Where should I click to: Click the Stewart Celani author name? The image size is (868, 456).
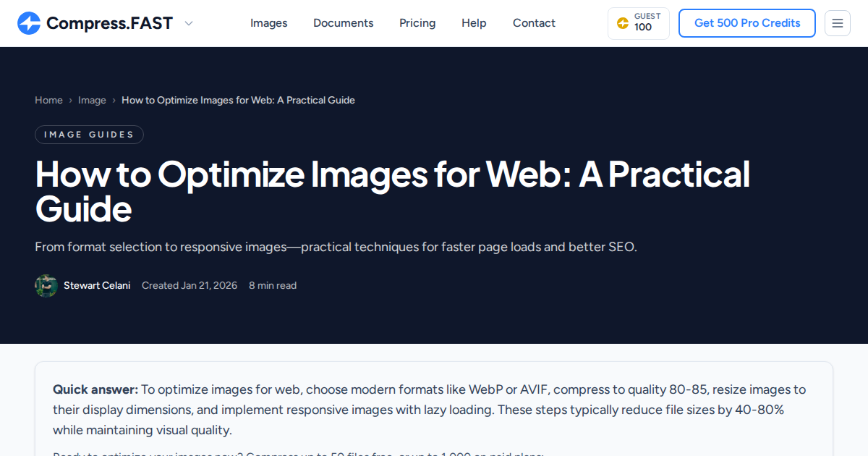pos(97,286)
